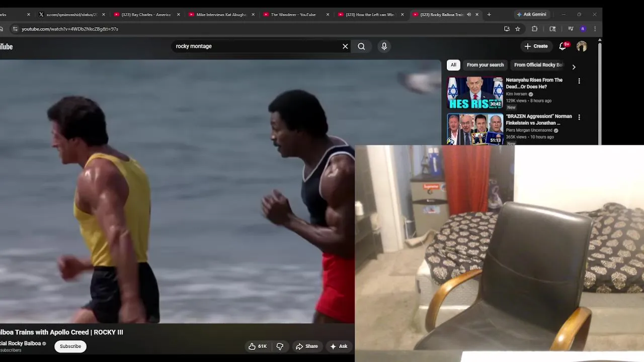View site information icon beside URL
The height and width of the screenshot is (362, 644).
pyautogui.click(x=15, y=29)
